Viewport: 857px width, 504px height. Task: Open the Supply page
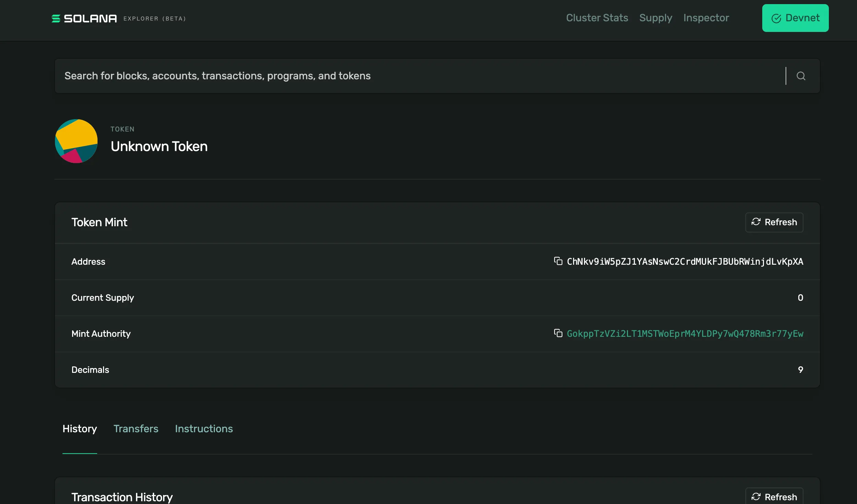click(x=655, y=18)
